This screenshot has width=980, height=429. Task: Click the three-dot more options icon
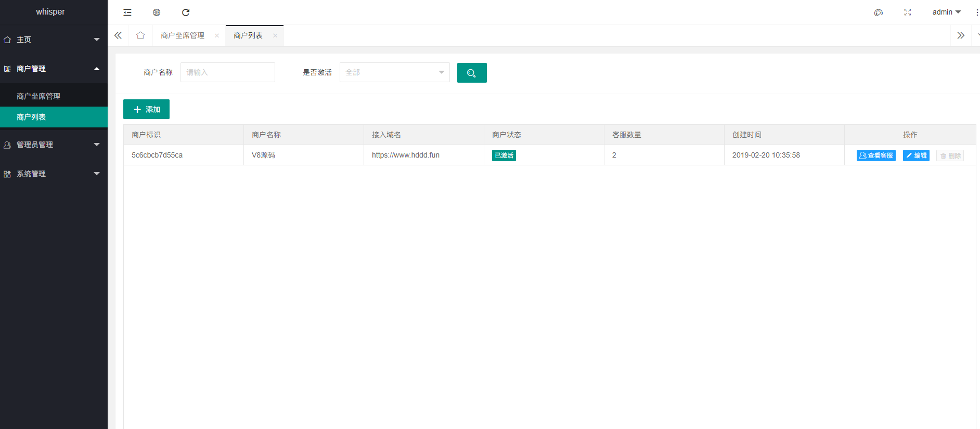click(977, 12)
